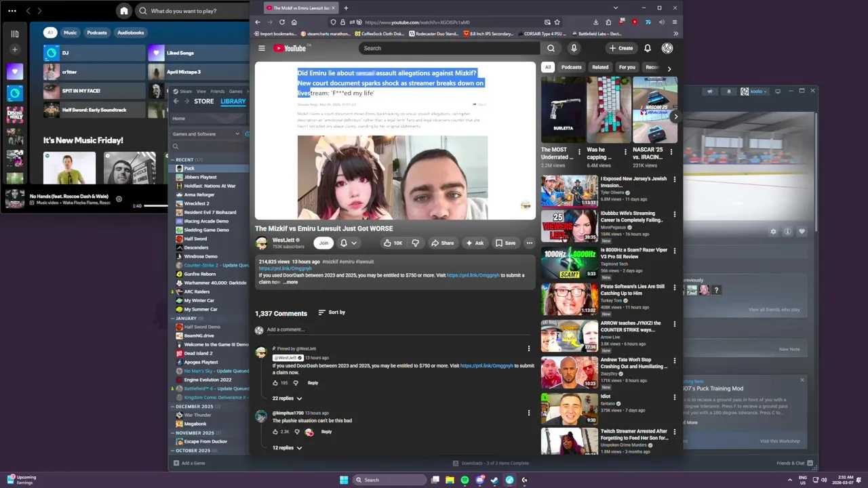Screen dimensions: 868x488
Task: Reload the page in Firefox
Action: [282, 22]
